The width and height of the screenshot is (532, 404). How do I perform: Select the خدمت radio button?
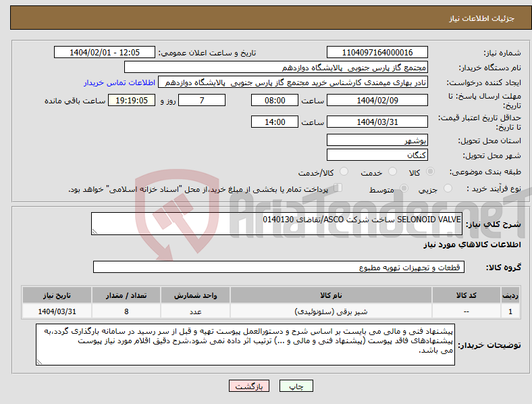pyautogui.click(x=392, y=172)
